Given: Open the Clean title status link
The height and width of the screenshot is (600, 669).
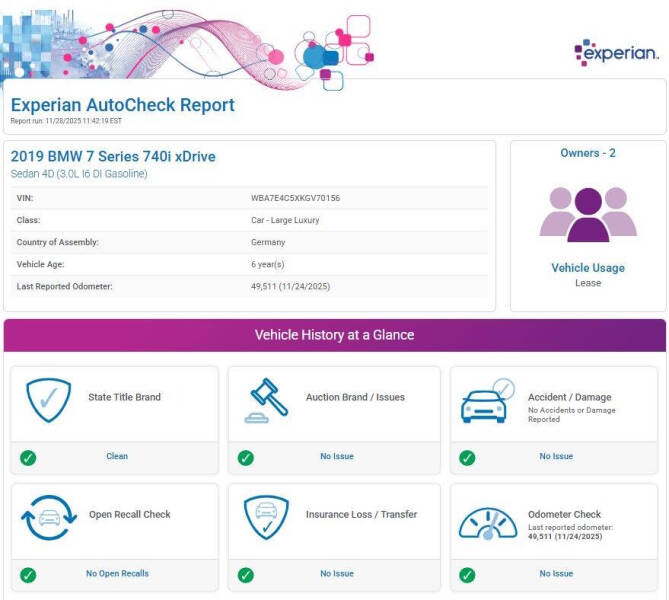Looking at the screenshot, I should point(117,457).
